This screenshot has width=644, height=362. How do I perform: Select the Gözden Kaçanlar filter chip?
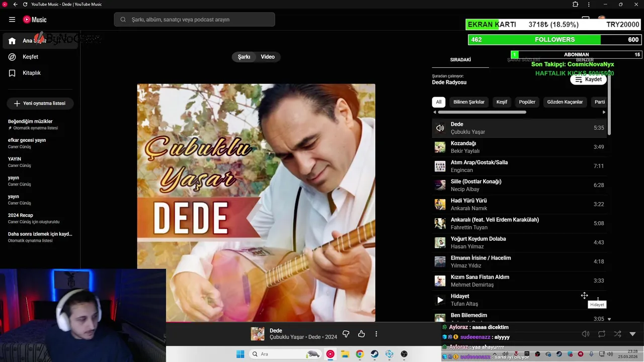pos(565,102)
